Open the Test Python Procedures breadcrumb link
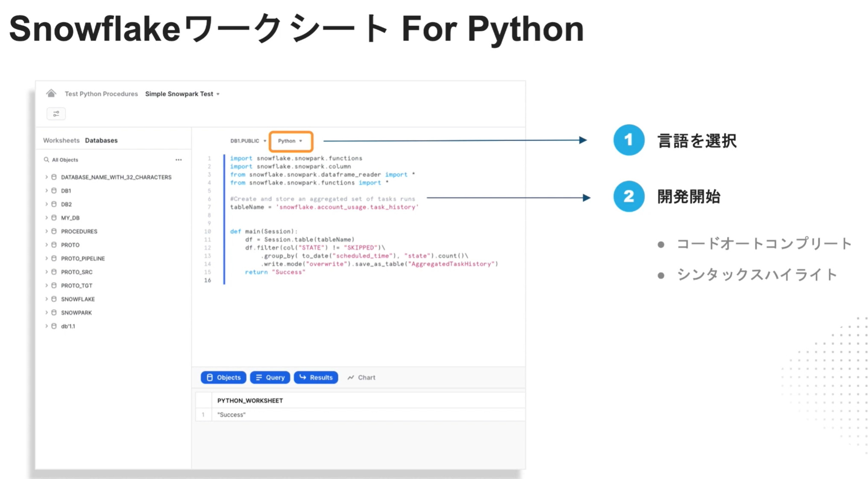 (x=101, y=94)
